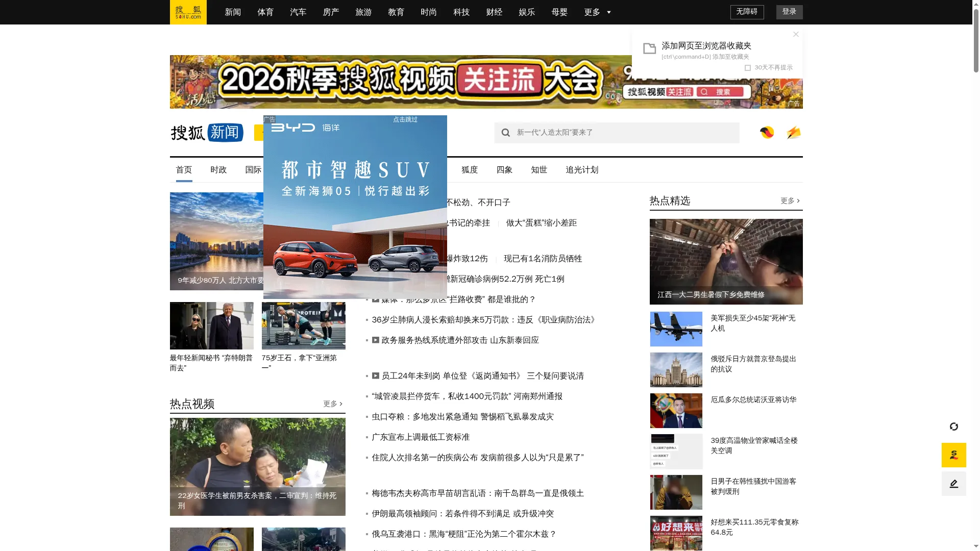The width and height of the screenshot is (980, 551).
Task: Open 江西一大二男生 featured image
Action: [x=726, y=262]
